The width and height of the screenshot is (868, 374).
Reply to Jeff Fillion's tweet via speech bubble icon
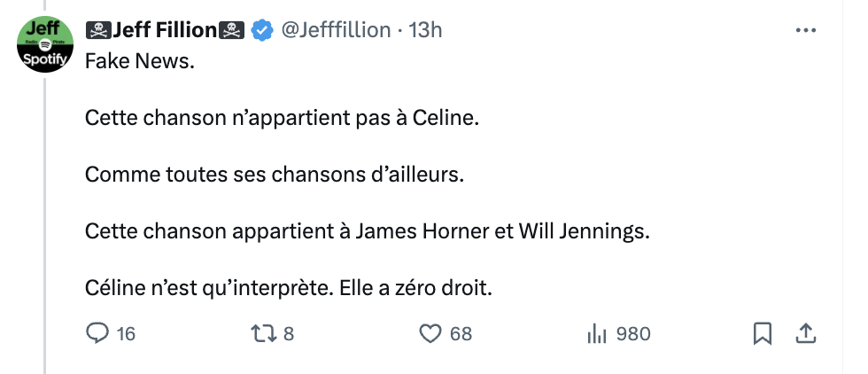(x=97, y=333)
